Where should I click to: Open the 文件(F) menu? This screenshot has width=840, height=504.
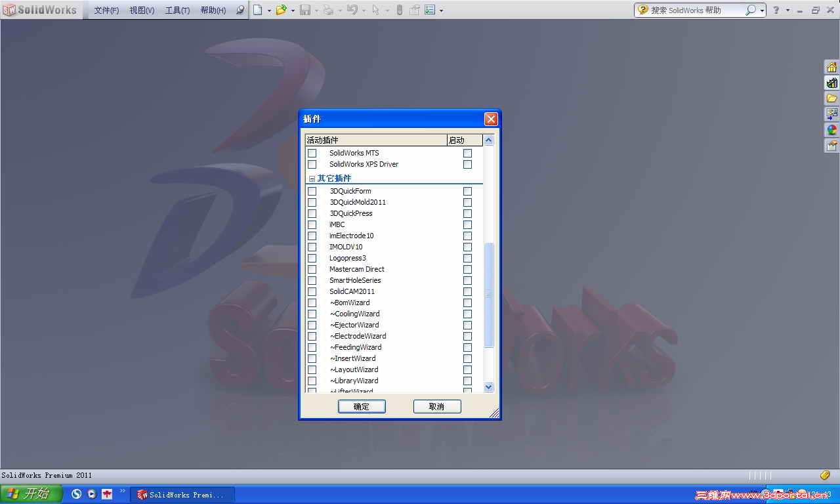[x=106, y=10]
